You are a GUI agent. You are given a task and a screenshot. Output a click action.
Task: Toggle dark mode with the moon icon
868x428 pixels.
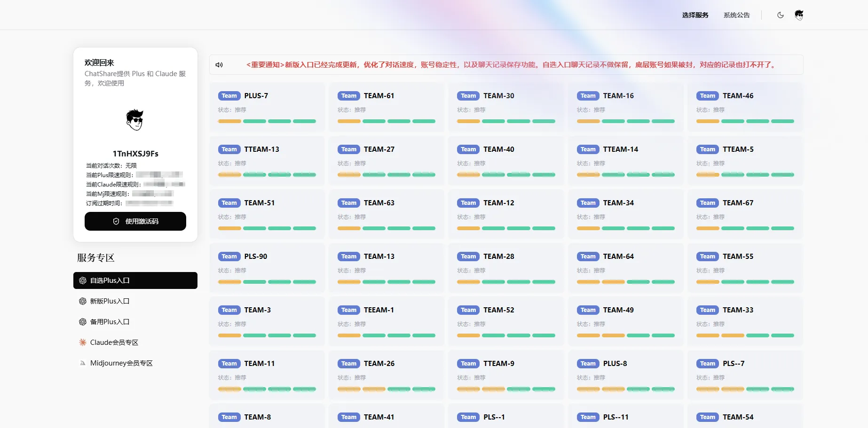coord(781,15)
